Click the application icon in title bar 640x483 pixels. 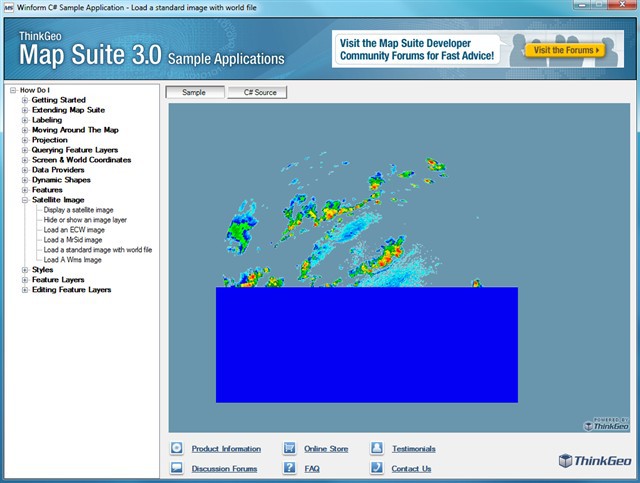click(x=9, y=8)
